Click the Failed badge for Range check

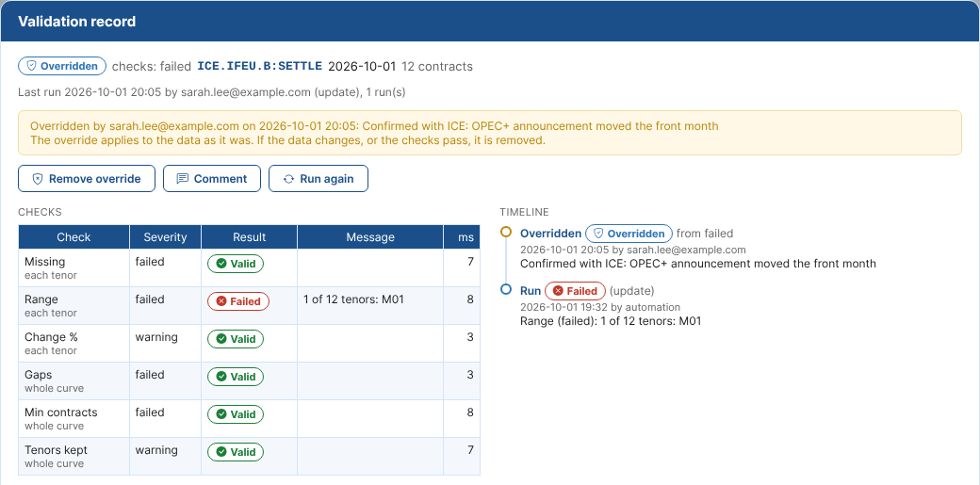click(x=238, y=301)
